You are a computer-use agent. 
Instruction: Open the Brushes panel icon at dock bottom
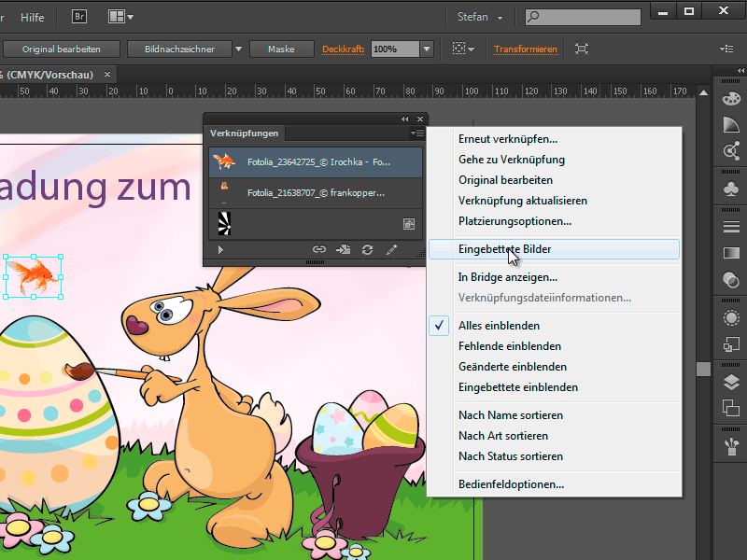(x=731, y=447)
